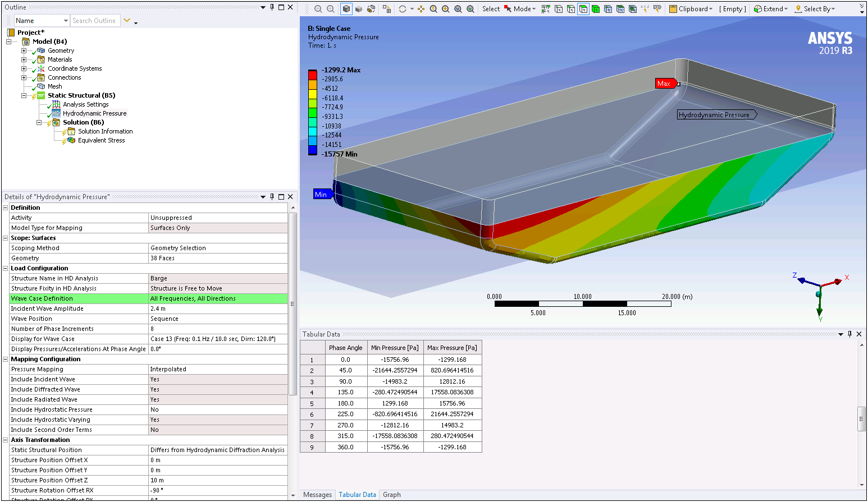Select the plain gray shaded display cube
Screen dimensions: 868x502
pyautogui.click(x=359, y=9)
